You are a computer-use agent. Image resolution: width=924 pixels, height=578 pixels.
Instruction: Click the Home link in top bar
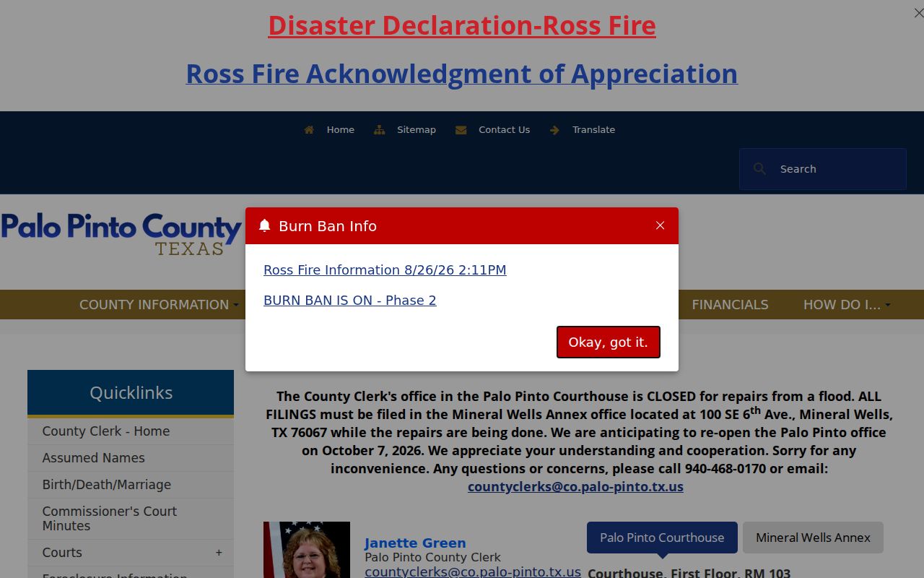340,130
